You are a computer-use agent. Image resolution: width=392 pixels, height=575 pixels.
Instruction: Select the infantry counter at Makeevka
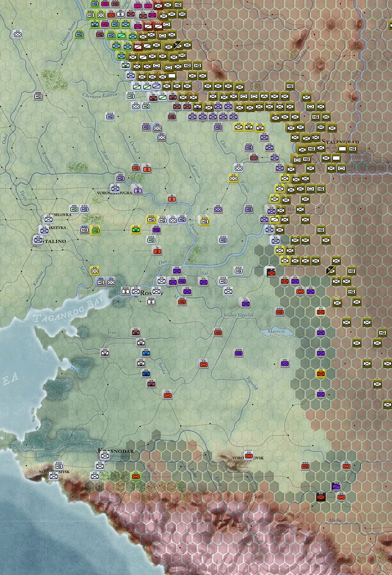(44, 230)
